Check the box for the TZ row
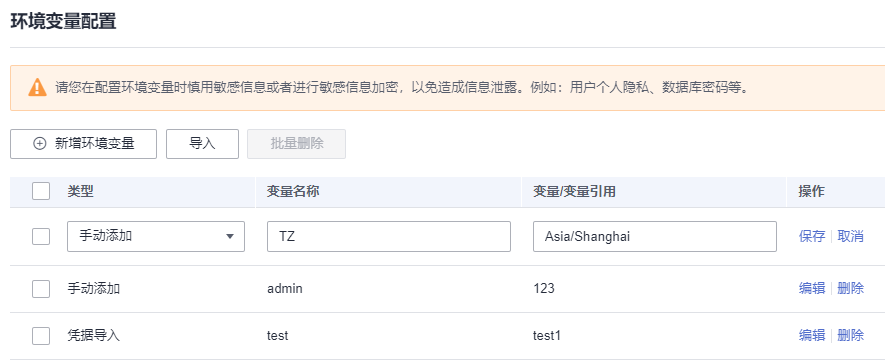This screenshot has height=360, width=885. [x=41, y=236]
